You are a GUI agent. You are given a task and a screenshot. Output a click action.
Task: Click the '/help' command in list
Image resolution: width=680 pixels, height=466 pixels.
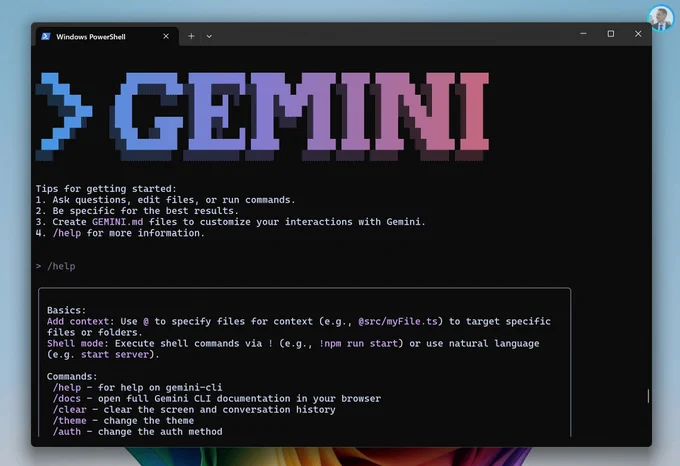(x=67, y=388)
